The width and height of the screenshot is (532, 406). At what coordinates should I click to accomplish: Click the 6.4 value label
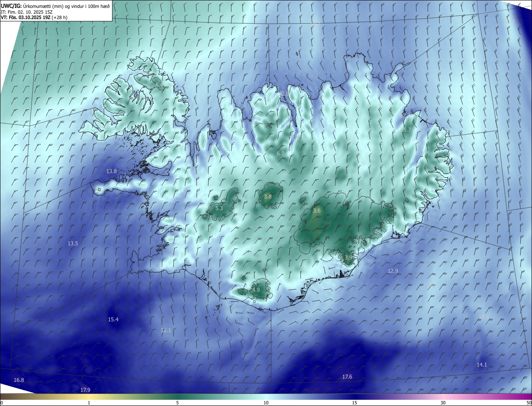coord(158,85)
